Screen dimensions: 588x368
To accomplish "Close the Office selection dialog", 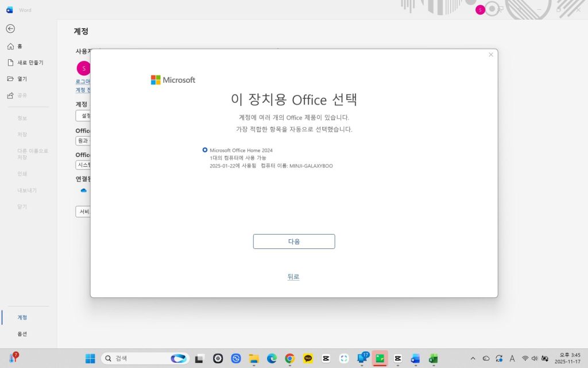I will 490,55.
